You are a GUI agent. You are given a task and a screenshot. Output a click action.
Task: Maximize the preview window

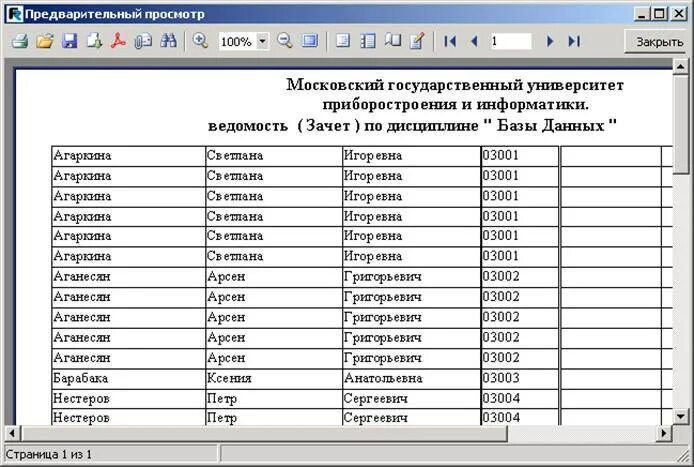point(659,14)
